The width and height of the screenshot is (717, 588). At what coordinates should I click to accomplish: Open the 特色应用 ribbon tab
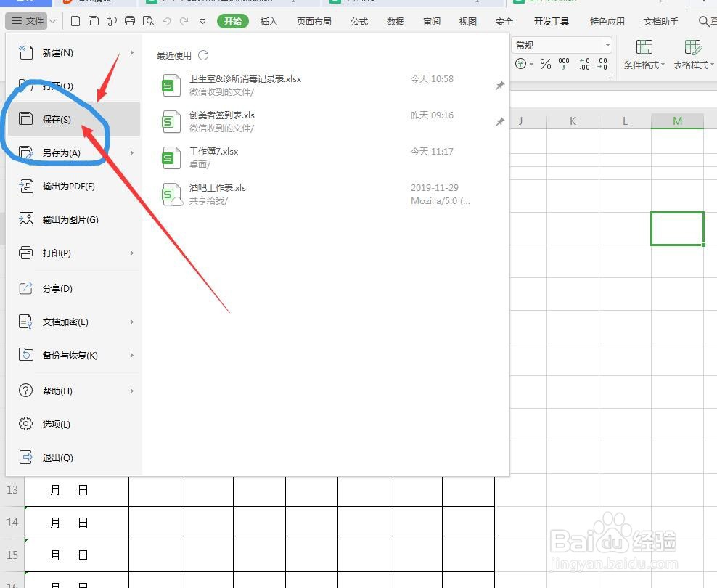tap(607, 22)
